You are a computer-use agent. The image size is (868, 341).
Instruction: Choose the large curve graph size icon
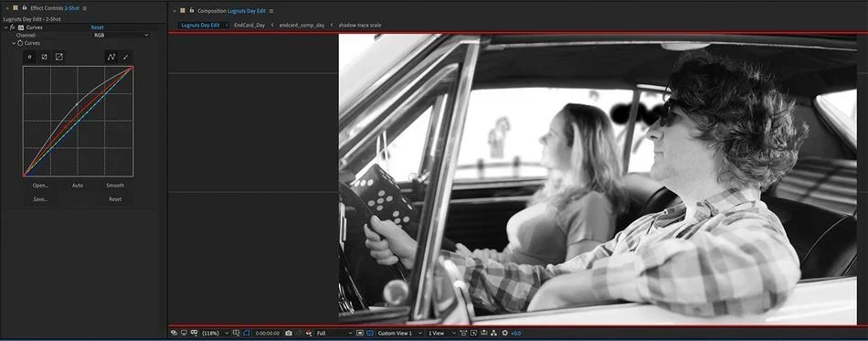pos(59,57)
